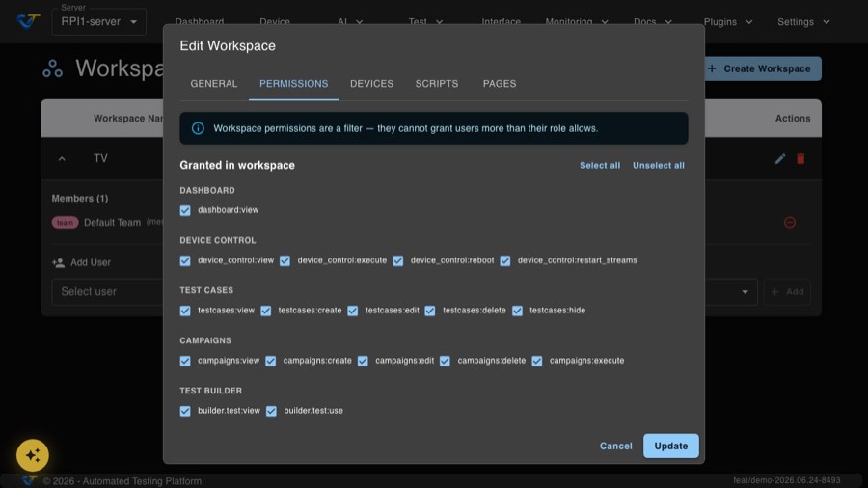Toggle builder.test:view checkbox

[x=185, y=411]
